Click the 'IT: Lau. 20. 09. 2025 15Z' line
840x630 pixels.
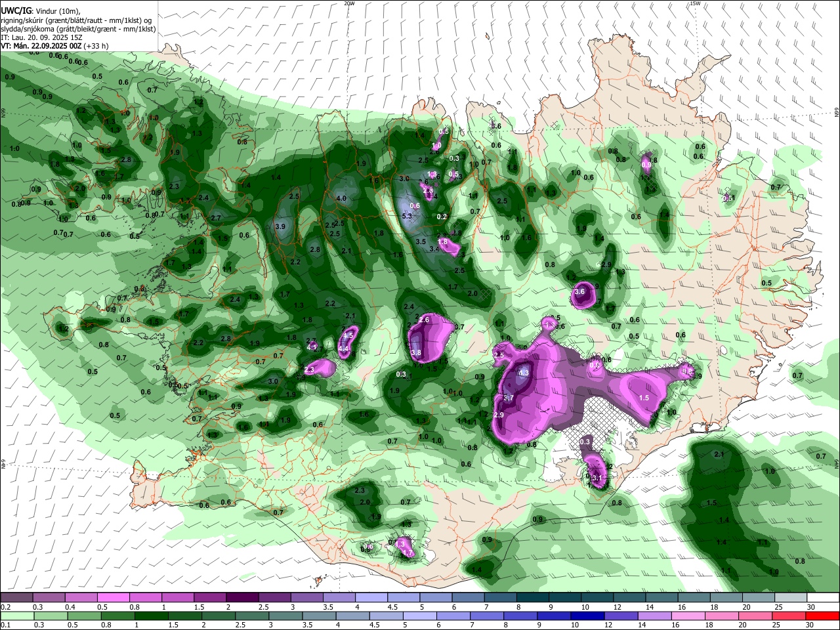(x=41, y=37)
